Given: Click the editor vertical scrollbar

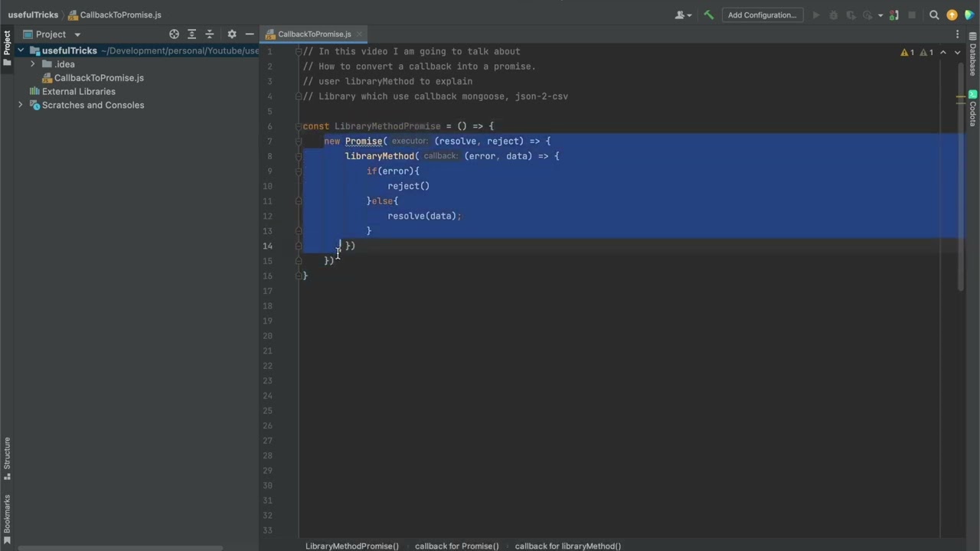Looking at the screenshot, I should (961, 176).
